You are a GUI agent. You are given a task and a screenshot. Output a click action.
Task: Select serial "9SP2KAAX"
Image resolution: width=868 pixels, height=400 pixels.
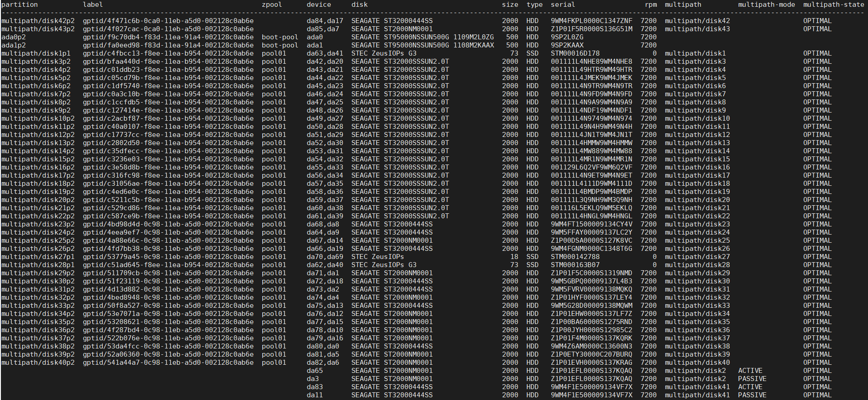(567, 45)
